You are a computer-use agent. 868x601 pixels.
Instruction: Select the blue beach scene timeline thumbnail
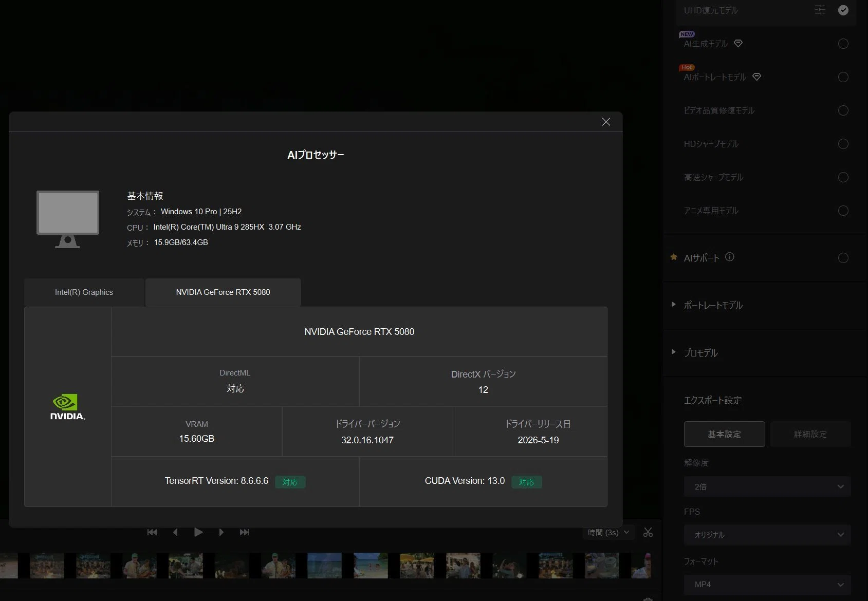click(371, 566)
